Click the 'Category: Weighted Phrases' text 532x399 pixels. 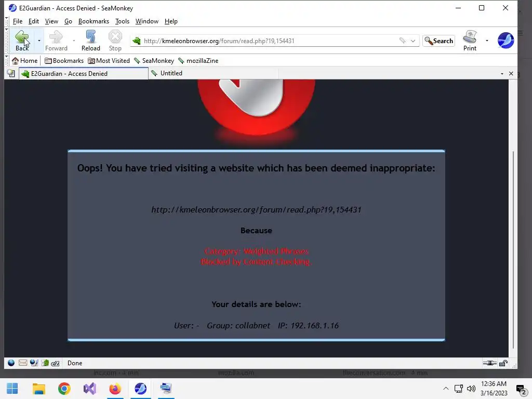click(x=256, y=251)
